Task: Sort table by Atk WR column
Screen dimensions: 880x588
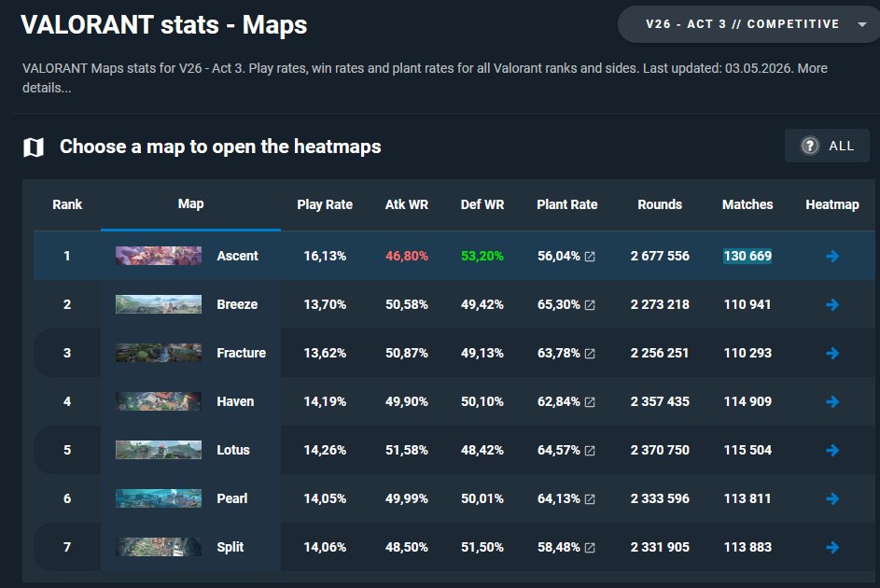Action: 407,204
